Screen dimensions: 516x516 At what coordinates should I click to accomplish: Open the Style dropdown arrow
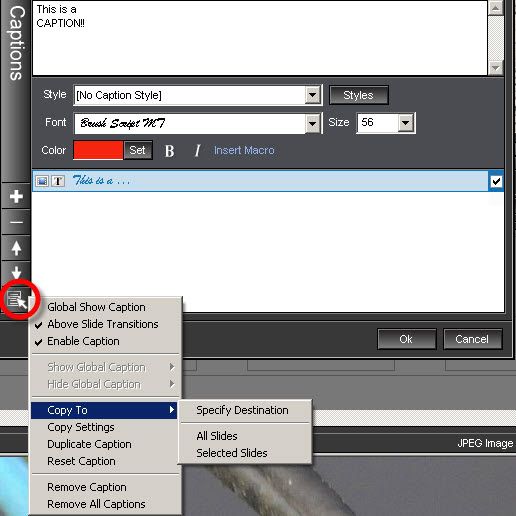coord(313,95)
